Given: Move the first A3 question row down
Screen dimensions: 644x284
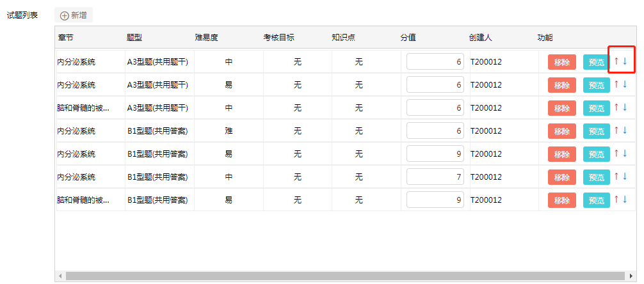Looking at the screenshot, I should pyautogui.click(x=625, y=61).
